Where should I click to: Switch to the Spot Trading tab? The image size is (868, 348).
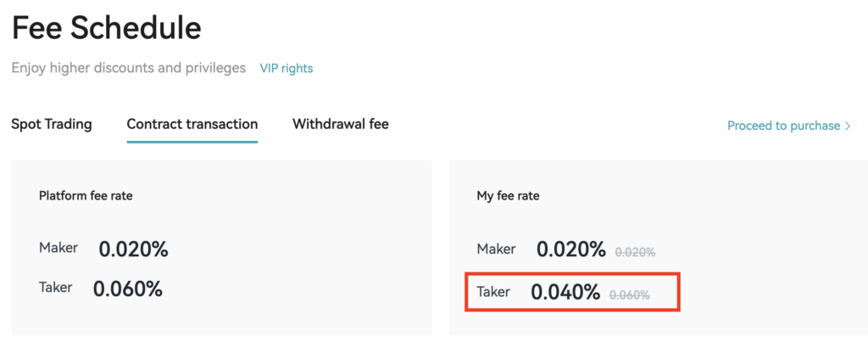pyautogui.click(x=52, y=124)
